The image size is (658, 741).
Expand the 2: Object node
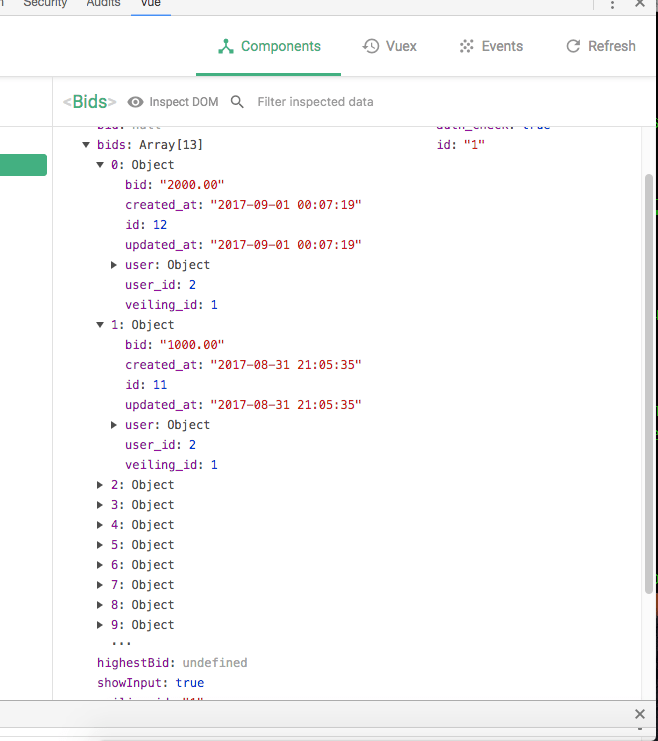(100, 485)
